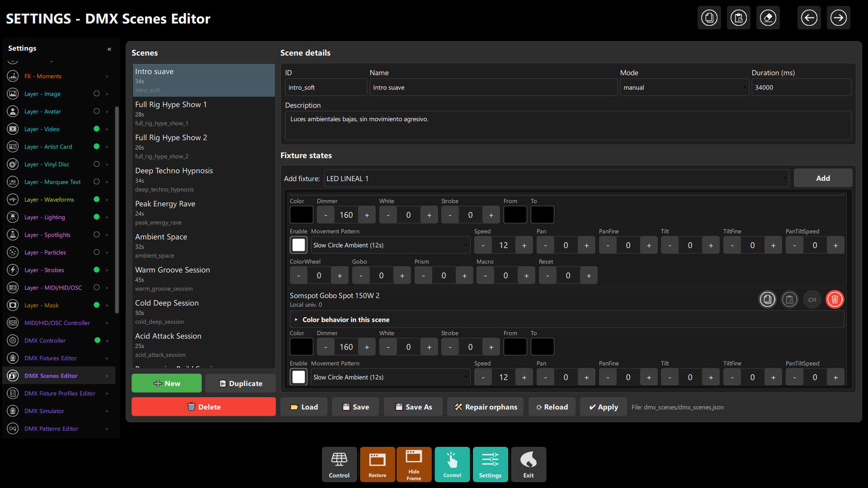The image size is (868, 488).
Task: Click the grid Control dock icon
Action: point(339,465)
